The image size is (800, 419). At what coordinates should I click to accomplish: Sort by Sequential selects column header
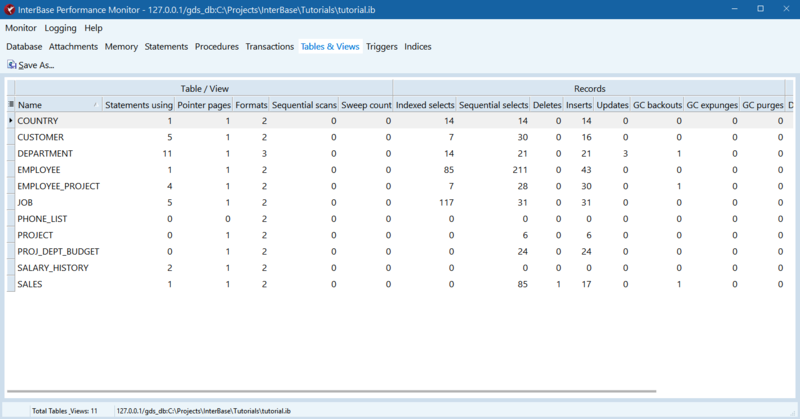pos(493,105)
